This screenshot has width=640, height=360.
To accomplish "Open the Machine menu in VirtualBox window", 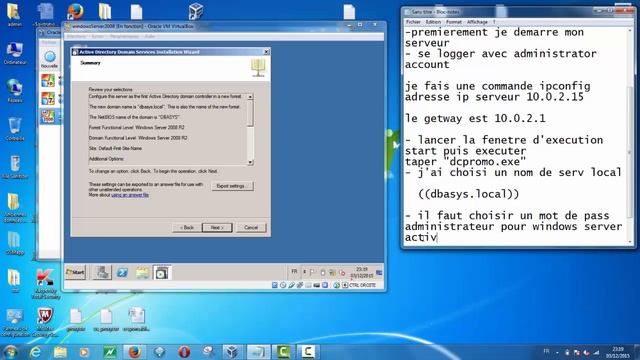I will tap(76, 36).
